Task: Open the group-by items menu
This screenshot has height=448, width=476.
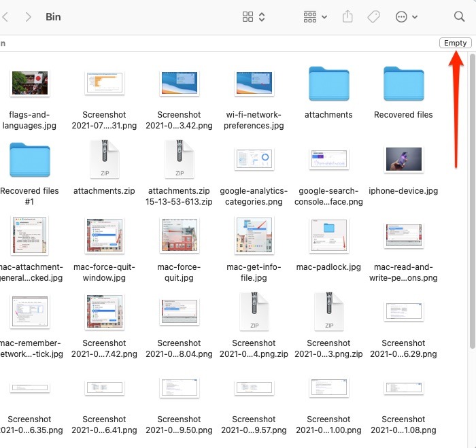Action: [x=316, y=17]
